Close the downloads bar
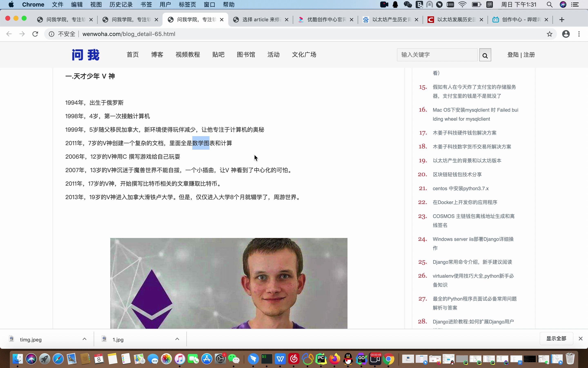The width and height of the screenshot is (588, 368). tap(580, 339)
